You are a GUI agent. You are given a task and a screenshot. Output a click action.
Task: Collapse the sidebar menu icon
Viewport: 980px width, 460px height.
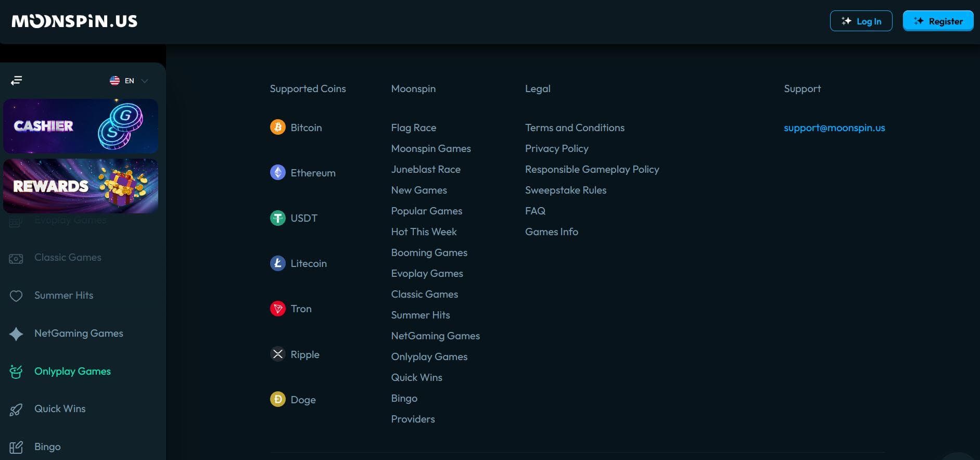pos(17,81)
